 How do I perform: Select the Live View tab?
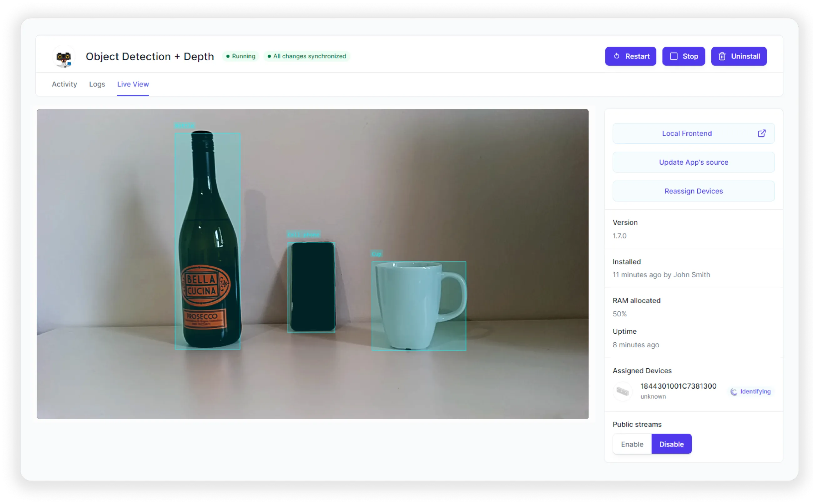click(133, 84)
